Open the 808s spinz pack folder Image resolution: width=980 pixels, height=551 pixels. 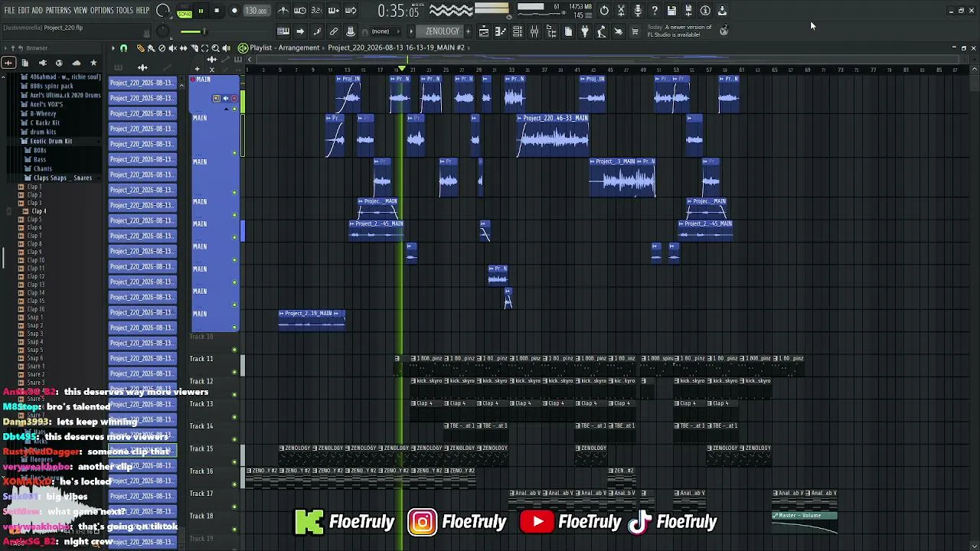pyautogui.click(x=52, y=86)
